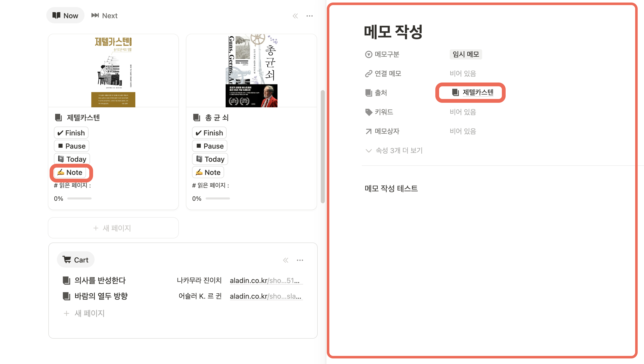Screen dimensions: 644x364
Task: Select the Cart view tab
Action: point(76,260)
